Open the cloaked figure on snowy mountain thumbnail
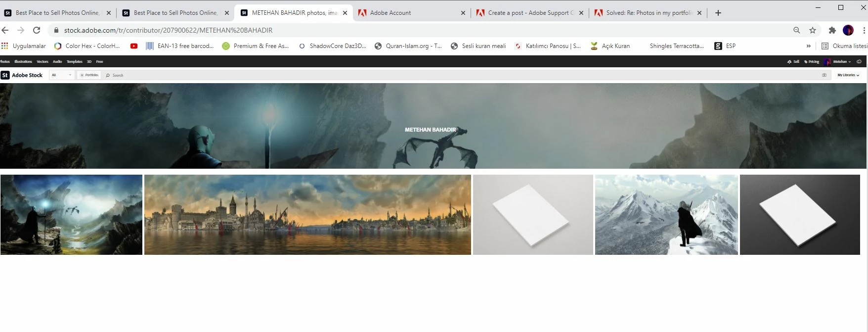Image resolution: width=868 pixels, height=332 pixels. [x=666, y=215]
